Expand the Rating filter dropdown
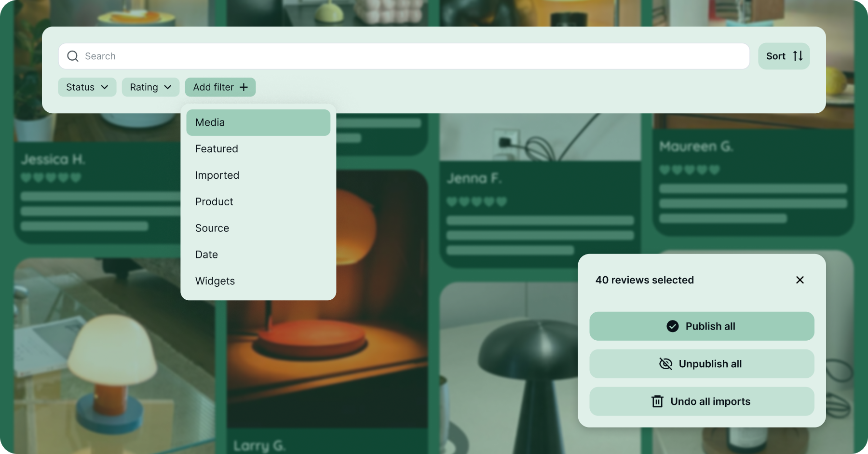Screen dimensions: 868x454 [150, 87]
